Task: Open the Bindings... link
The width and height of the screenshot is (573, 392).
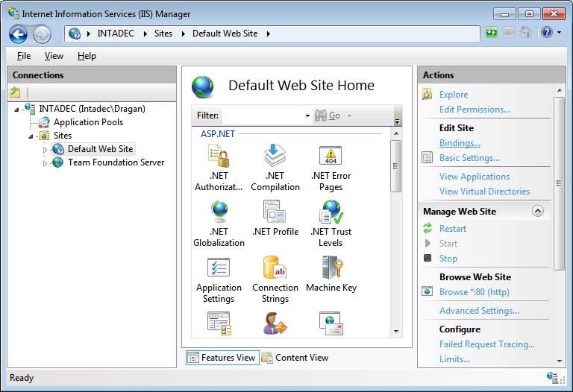Action: [x=460, y=143]
